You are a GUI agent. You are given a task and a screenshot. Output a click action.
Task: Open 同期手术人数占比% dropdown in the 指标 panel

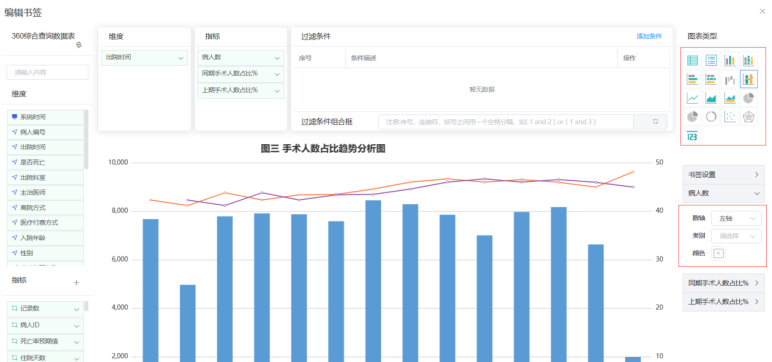click(241, 74)
